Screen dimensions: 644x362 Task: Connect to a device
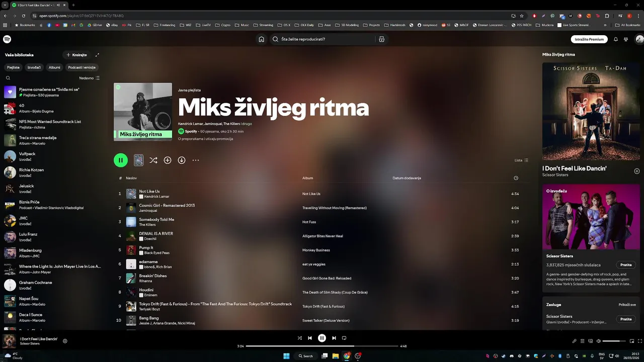pos(591,341)
